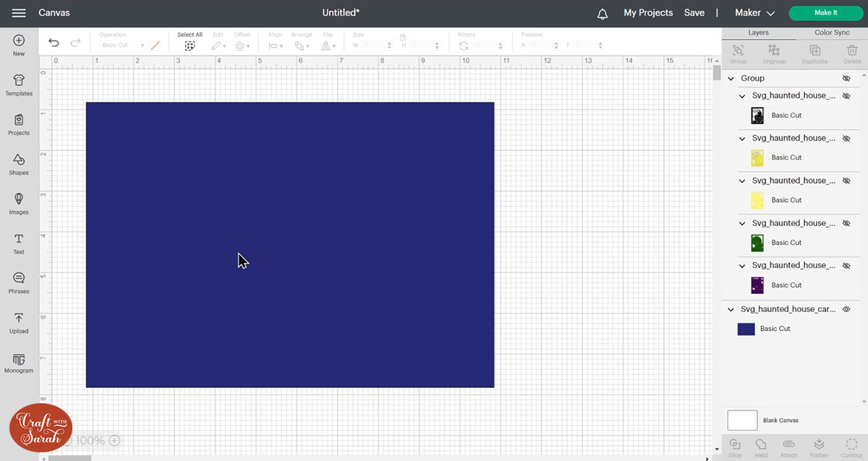Collapse the Group layer tree

tap(731, 78)
